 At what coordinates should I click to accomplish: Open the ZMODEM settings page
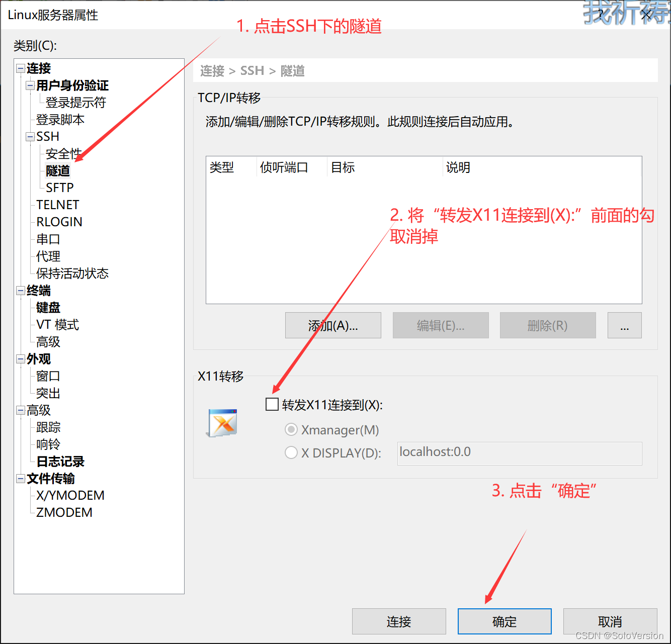coord(63,512)
